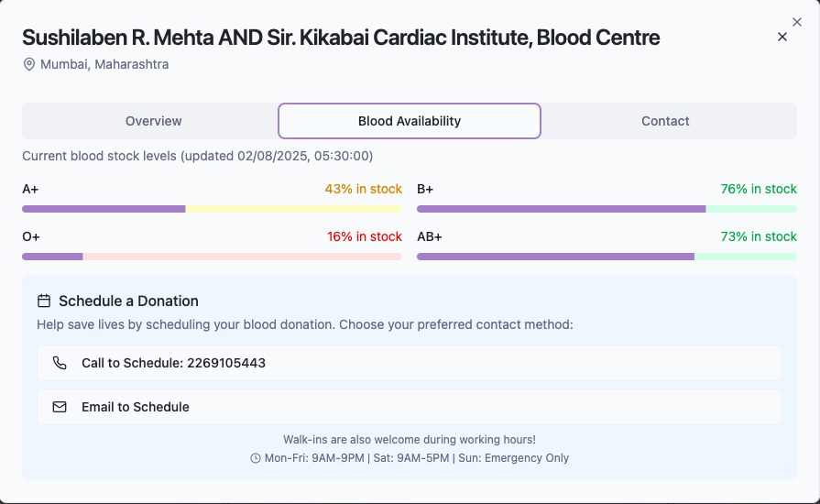The image size is (820, 504).
Task: Click the O+ blood stock progress bar
Action: 212,257
